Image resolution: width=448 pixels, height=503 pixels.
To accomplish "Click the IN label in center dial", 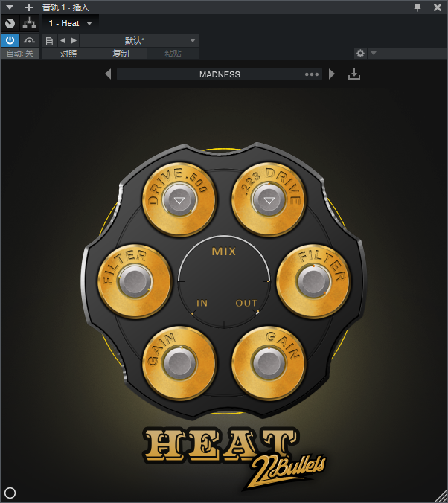I will pyautogui.click(x=202, y=303).
